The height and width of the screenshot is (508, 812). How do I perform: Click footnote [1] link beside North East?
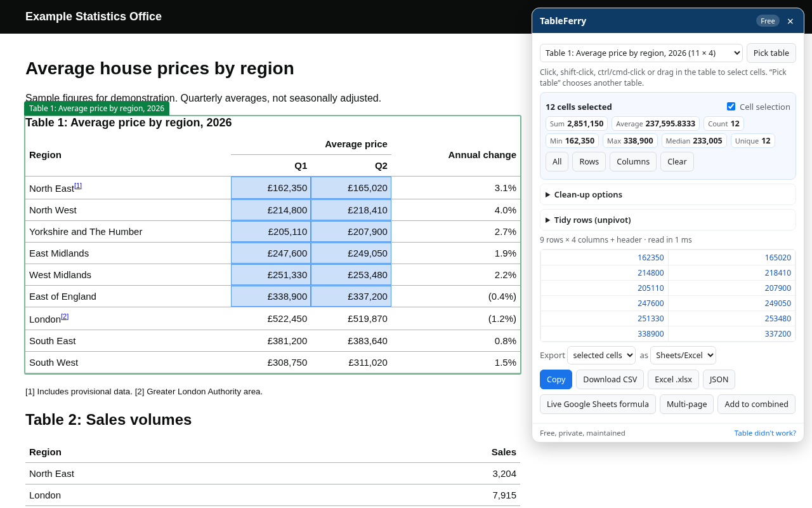point(78,185)
